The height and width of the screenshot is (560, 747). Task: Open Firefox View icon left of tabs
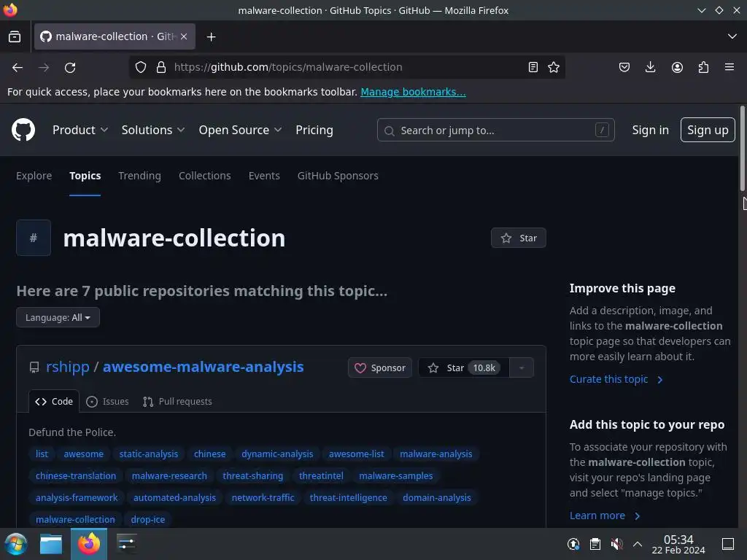pyautogui.click(x=15, y=36)
